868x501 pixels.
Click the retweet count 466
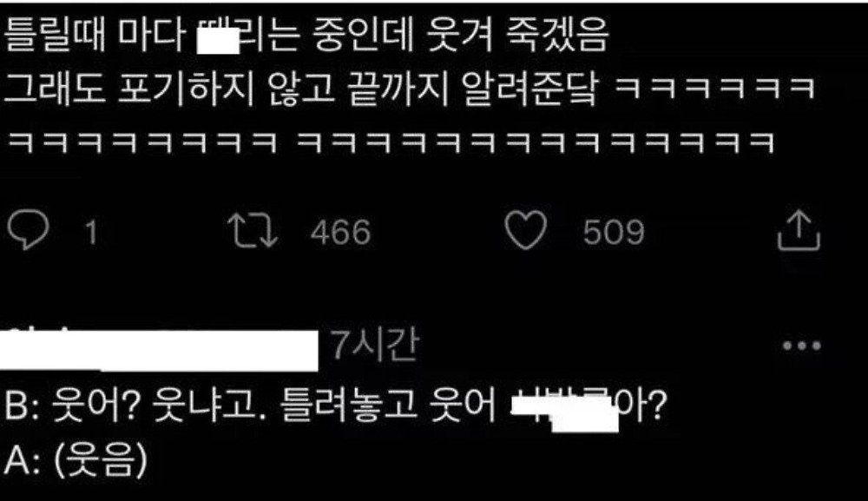tap(340, 232)
